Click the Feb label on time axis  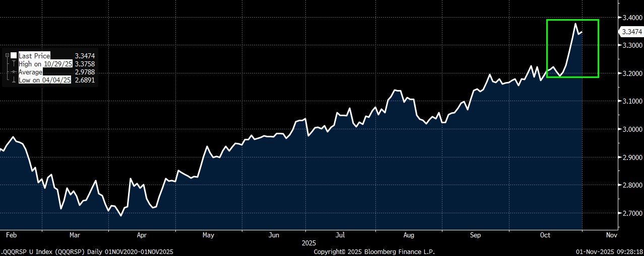11,235
